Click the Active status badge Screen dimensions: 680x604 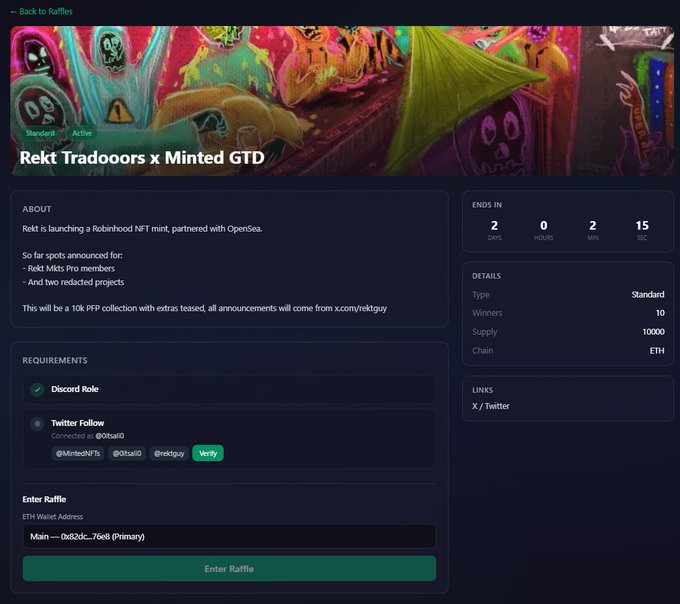(x=82, y=133)
